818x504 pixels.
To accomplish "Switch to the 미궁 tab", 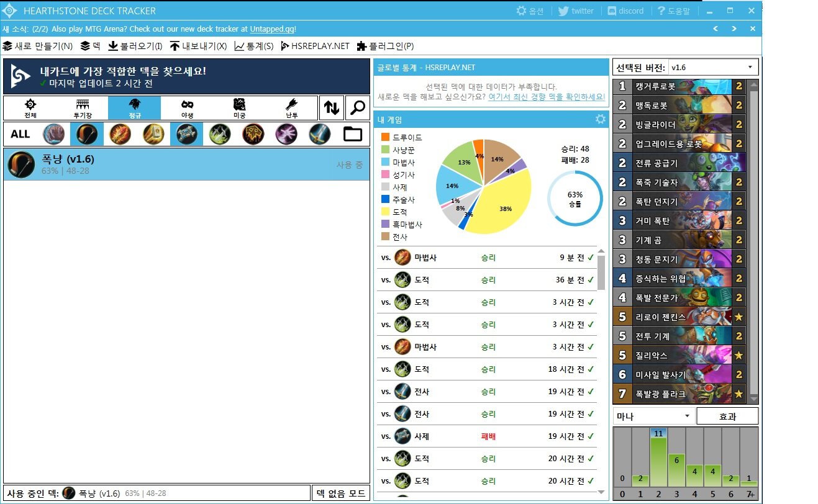I will (239, 108).
